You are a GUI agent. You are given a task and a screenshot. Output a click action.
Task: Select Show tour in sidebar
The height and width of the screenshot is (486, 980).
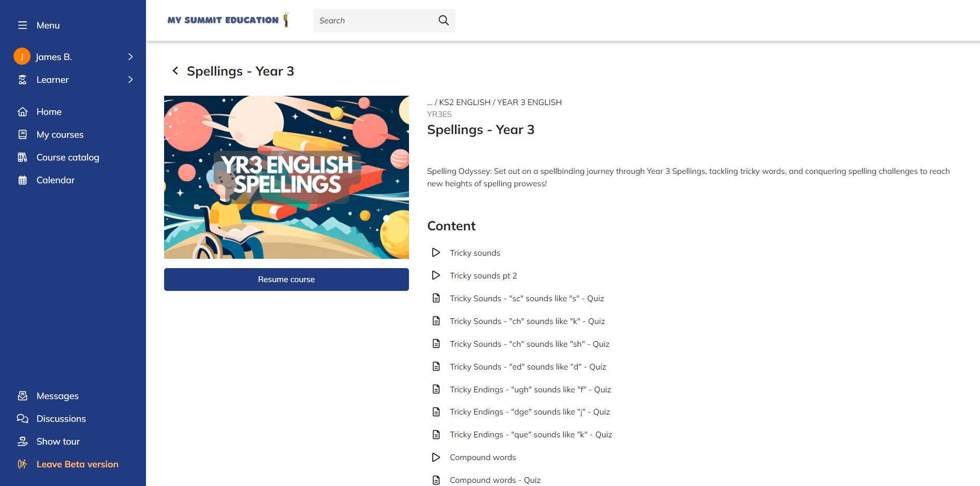point(58,441)
